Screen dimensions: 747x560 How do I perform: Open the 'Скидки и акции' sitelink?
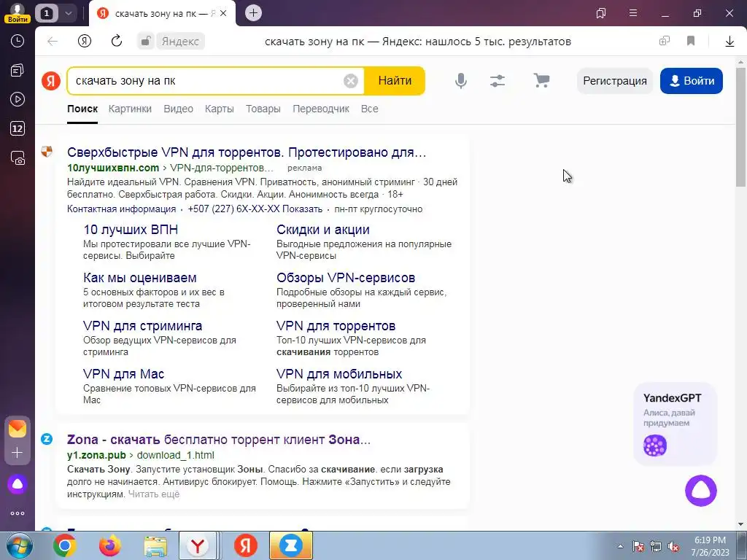tap(323, 230)
